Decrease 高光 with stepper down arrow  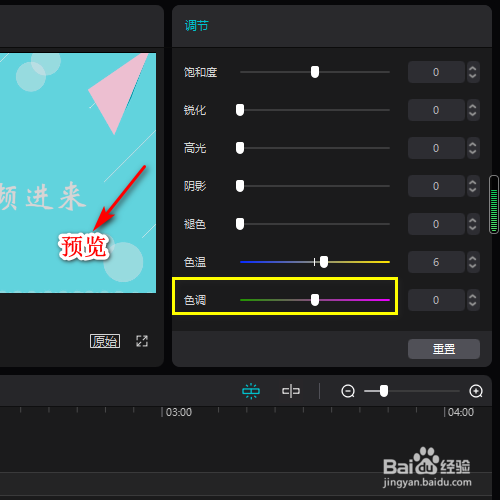click(x=473, y=152)
